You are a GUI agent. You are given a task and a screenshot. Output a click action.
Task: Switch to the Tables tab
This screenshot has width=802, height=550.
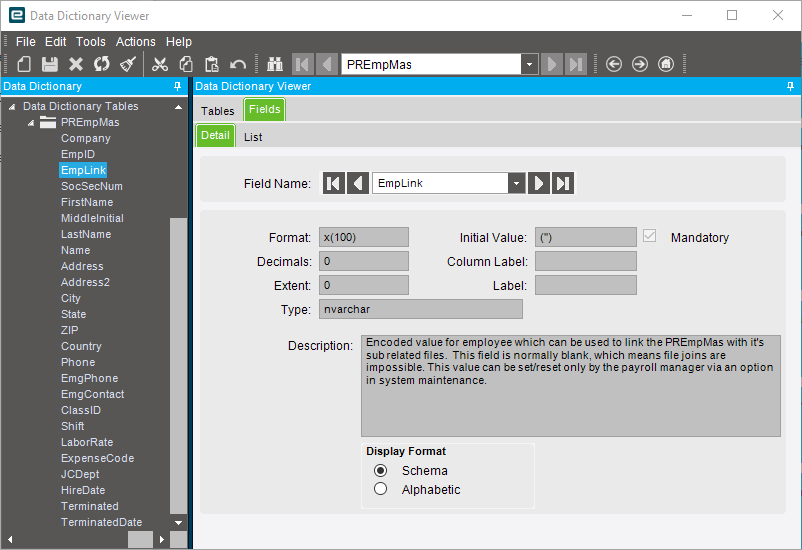[x=218, y=110]
